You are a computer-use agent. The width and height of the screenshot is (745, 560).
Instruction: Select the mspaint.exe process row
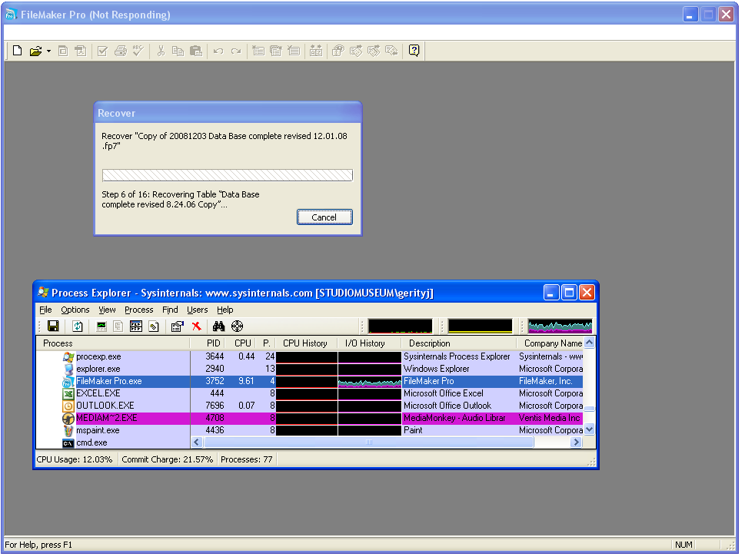(310, 430)
